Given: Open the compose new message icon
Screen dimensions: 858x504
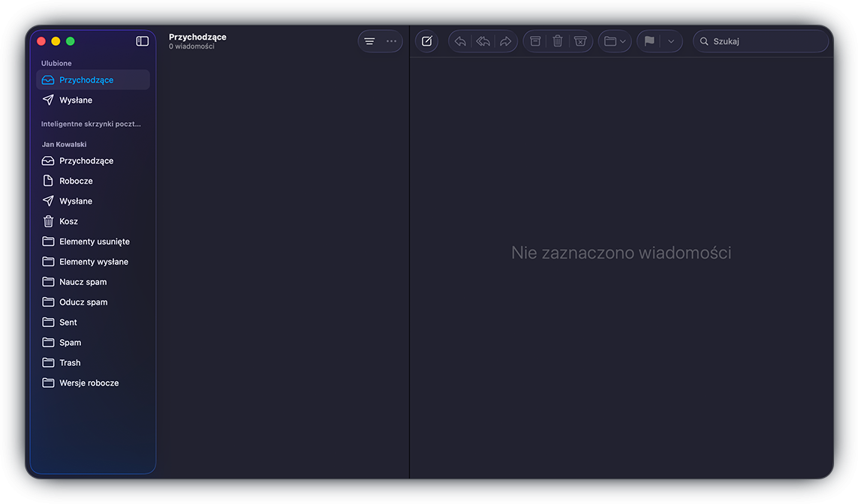Looking at the screenshot, I should pos(426,41).
